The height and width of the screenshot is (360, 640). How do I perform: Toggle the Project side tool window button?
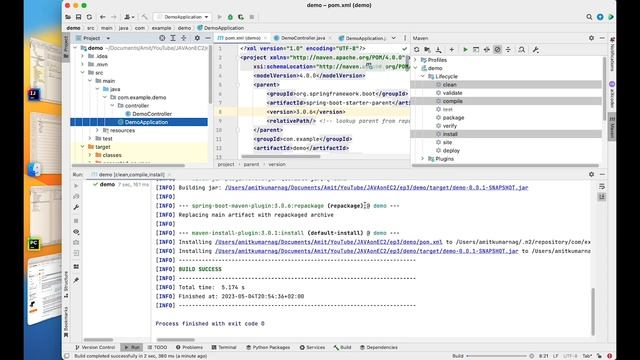[x=66, y=46]
